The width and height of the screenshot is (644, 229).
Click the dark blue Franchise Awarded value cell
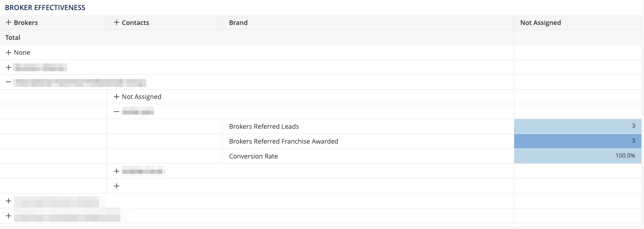tap(578, 141)
